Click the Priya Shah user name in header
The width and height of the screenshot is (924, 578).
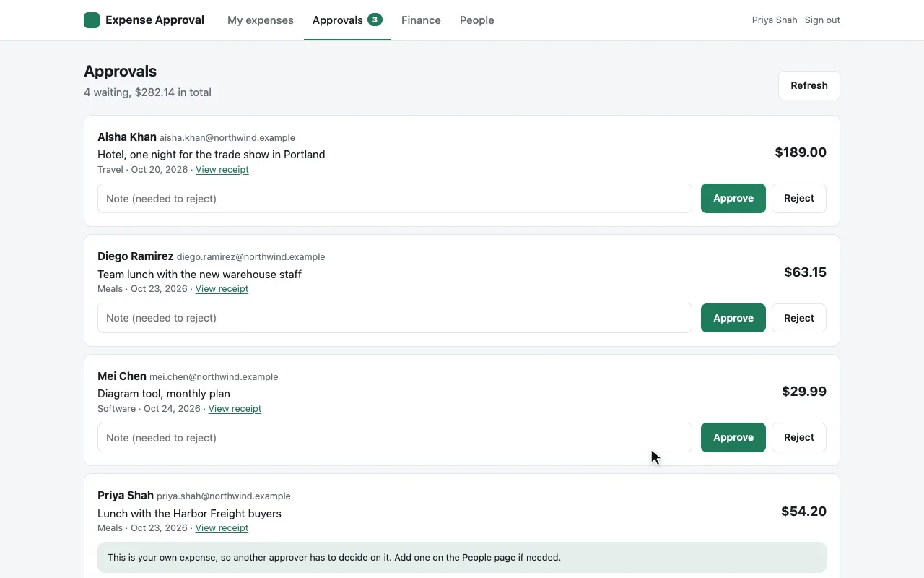pyautogui.click(x=775, y=20)
